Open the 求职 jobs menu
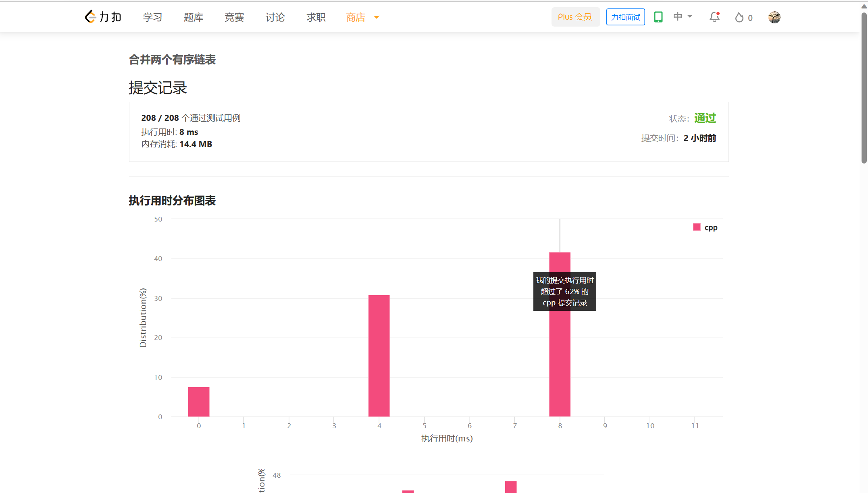This screenshot has width=868, height=493. pyautogui.click(x=316, y=17)
